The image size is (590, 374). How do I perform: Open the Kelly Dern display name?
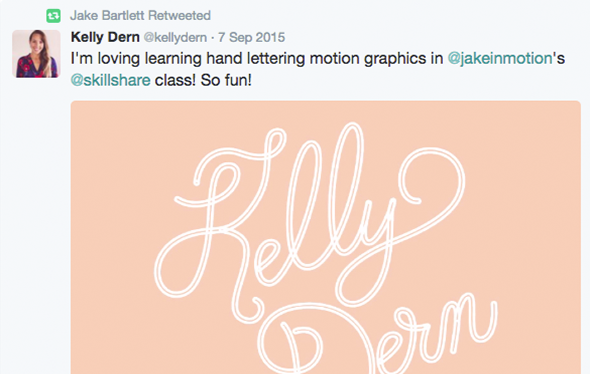pyautogui.click(x=105, y=37)
